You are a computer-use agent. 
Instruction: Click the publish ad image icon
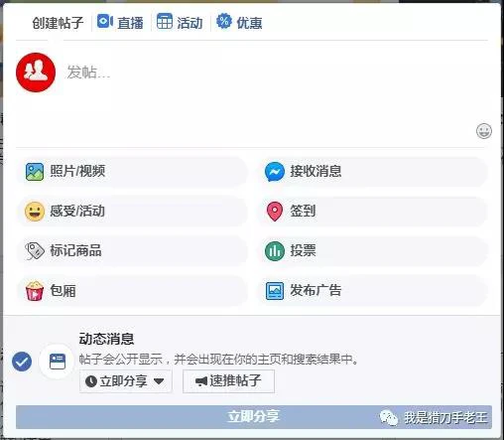click(275, 291)
